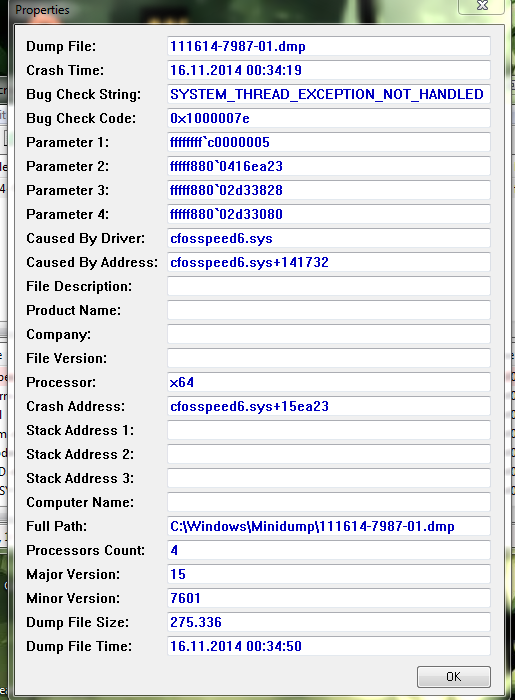
Task: Click the Major Version field showing 15
Action: point(329,574)
